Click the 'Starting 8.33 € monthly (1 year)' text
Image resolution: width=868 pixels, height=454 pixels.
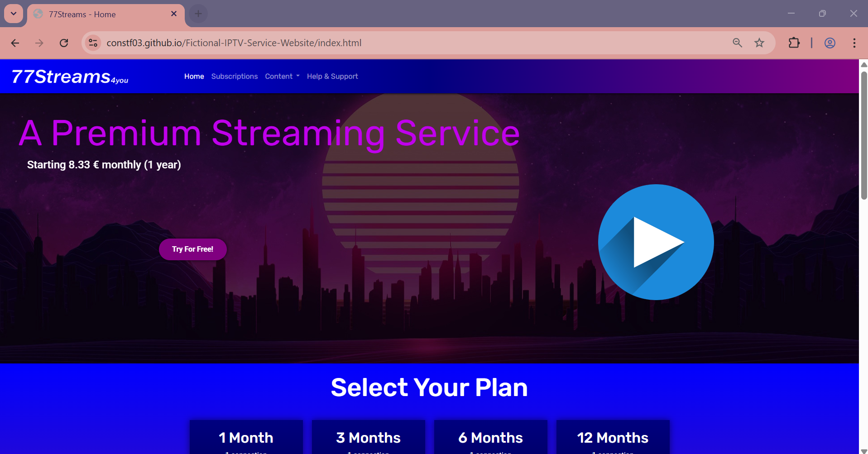104,165
